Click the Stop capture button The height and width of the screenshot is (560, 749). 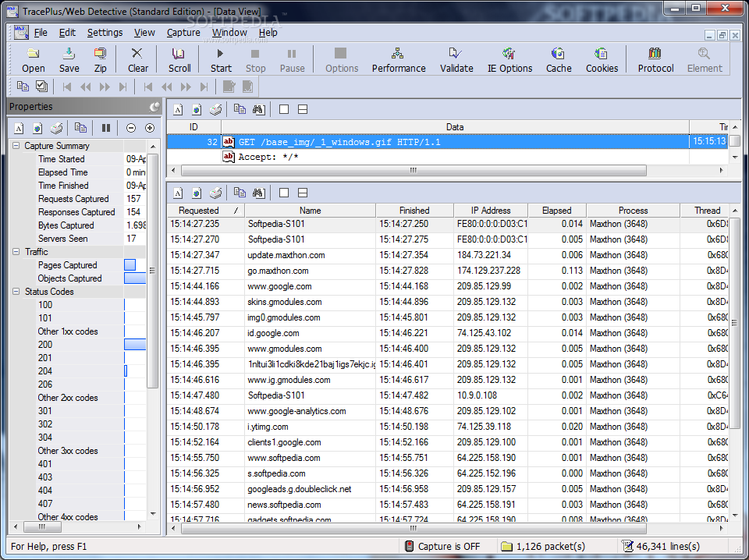point(256,60)
